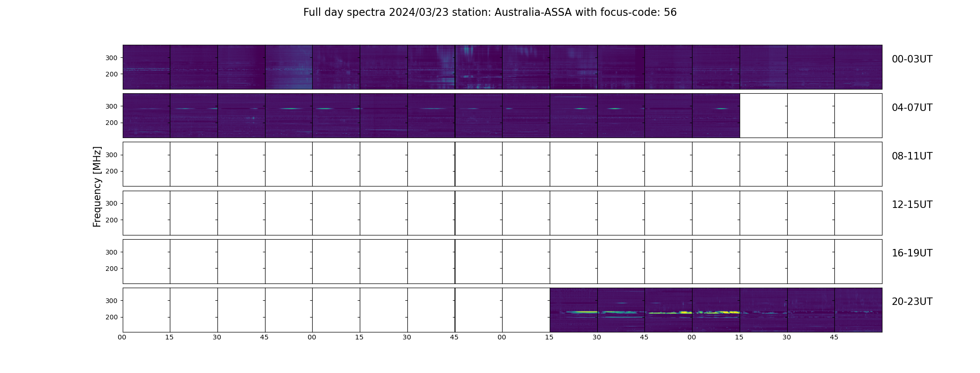Select the 00-03UT row label
The width and height of the screenshot is (980, 373).
pos(912,59)
